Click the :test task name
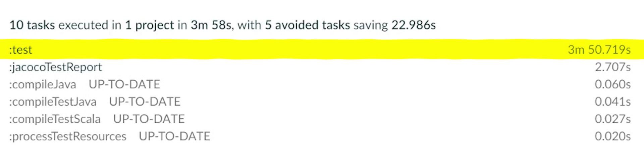The image size is (644, 160). [x=21, y=50]
